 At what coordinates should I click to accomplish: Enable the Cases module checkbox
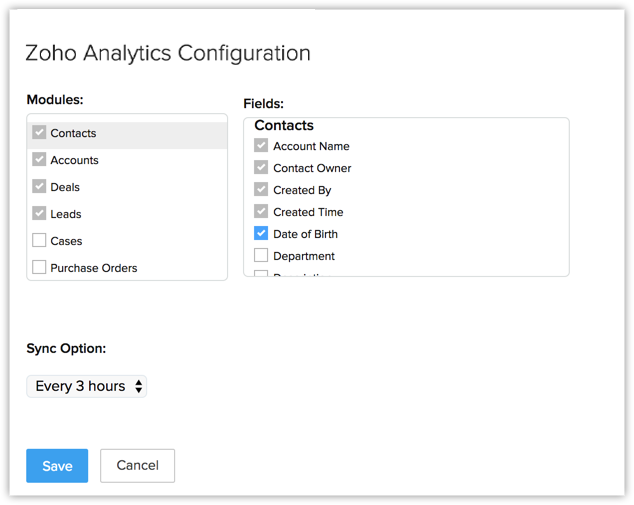tap(39, 240)
